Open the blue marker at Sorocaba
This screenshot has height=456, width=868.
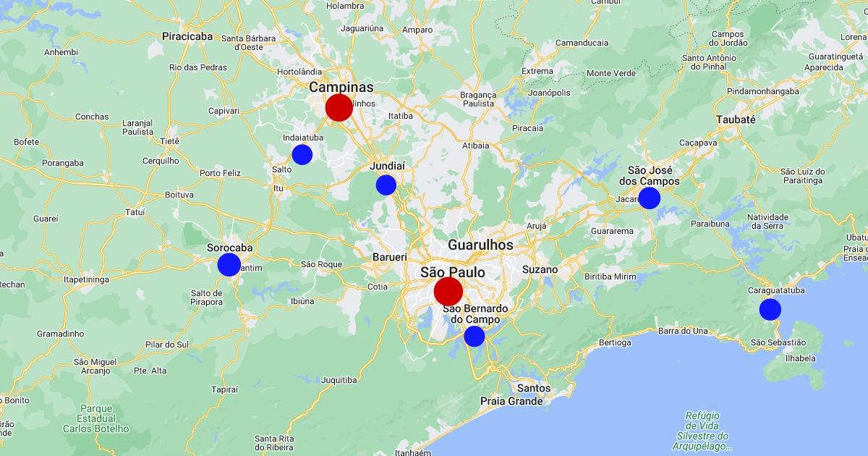[229, 264]
